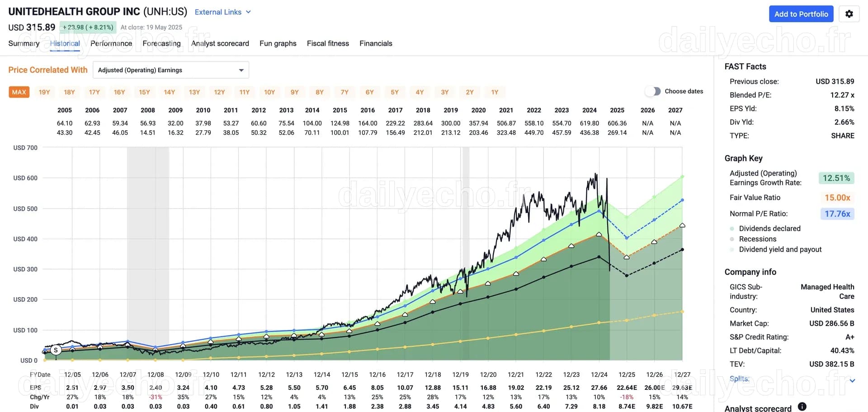868x412 pixels.
Task: Click the 12/27 dividend yellow data point
Action: point(682,312)
